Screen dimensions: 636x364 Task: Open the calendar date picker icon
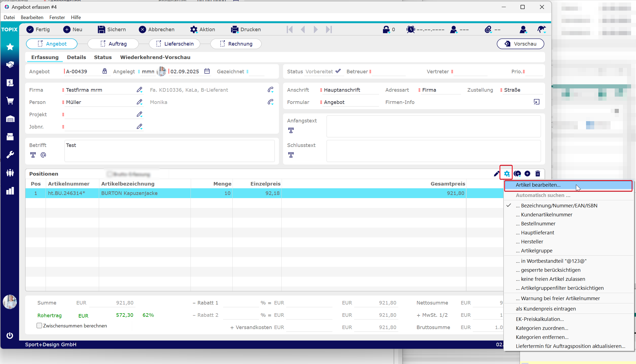click(207, 71)
